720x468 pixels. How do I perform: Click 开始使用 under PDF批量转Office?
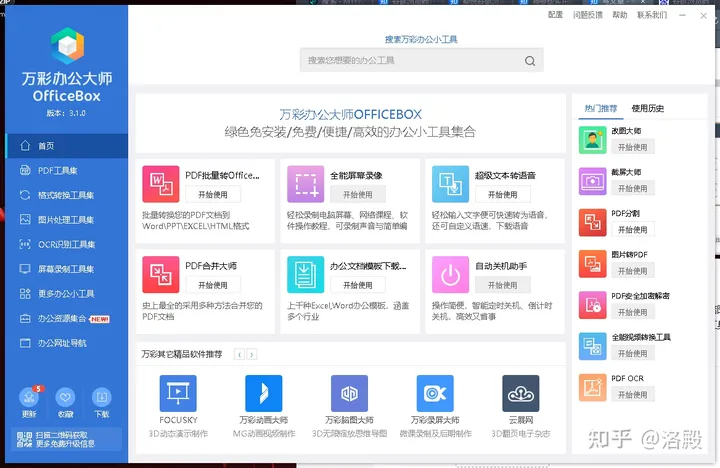tap(213, 195)
